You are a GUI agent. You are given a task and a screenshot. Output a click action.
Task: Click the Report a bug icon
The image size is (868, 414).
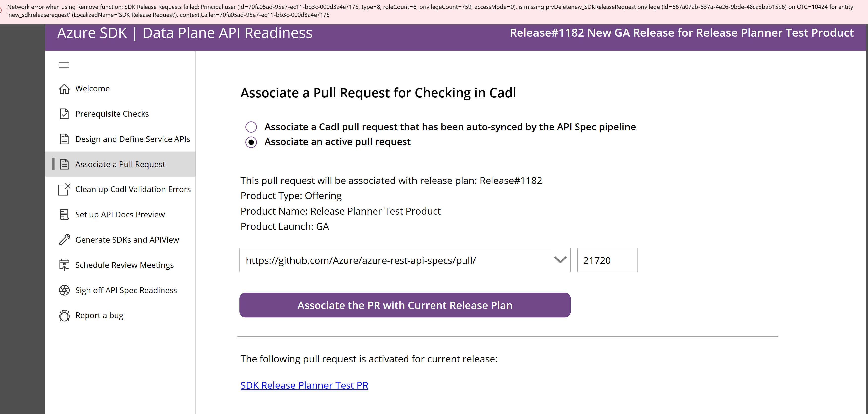[x=64, y=315]
